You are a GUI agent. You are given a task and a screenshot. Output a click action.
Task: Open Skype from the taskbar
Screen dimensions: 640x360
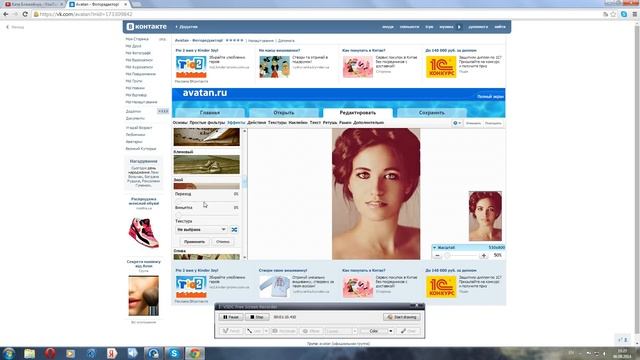coord(174,353)
